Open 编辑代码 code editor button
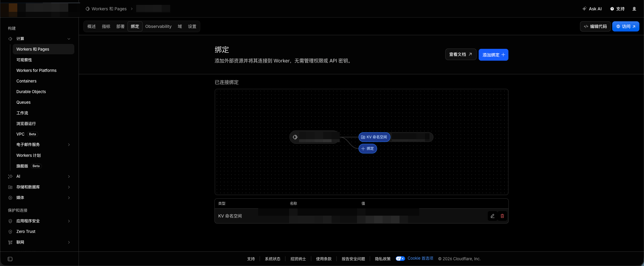Viewport: 644px width, 266px height. (595, 26)
